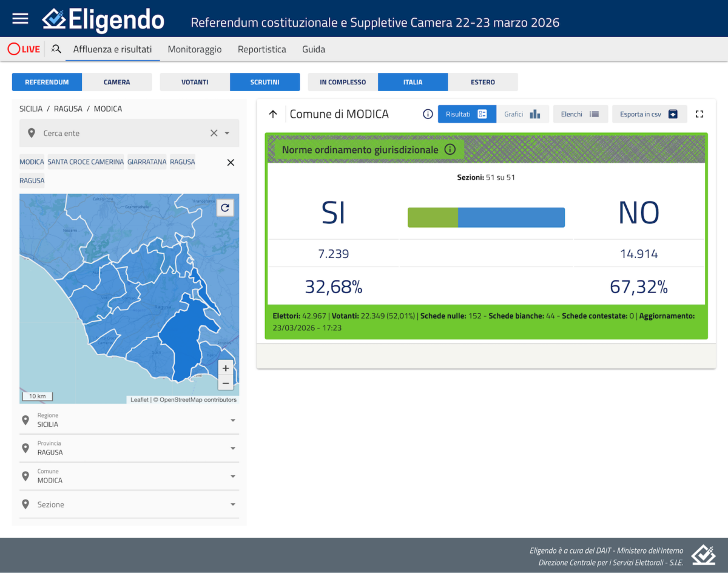Click the Esporta in csv button
Screen dimensions: 728x573
649,114
